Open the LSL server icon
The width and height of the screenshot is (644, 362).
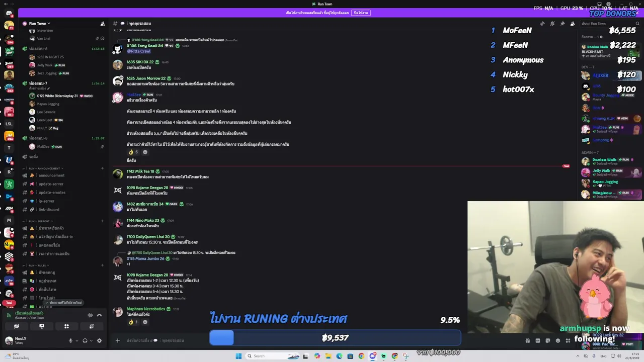(x=9, y=124)
